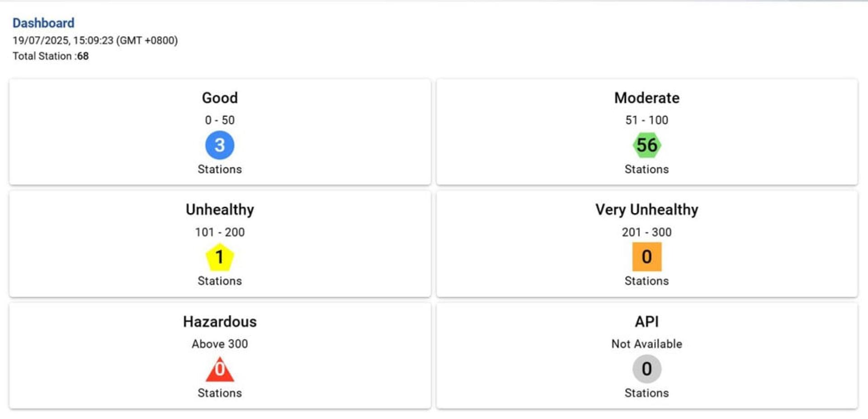This screenshot has height=419, width=868.
Task: Click the orange square showing 0 stations
Action: click(646, 257)
